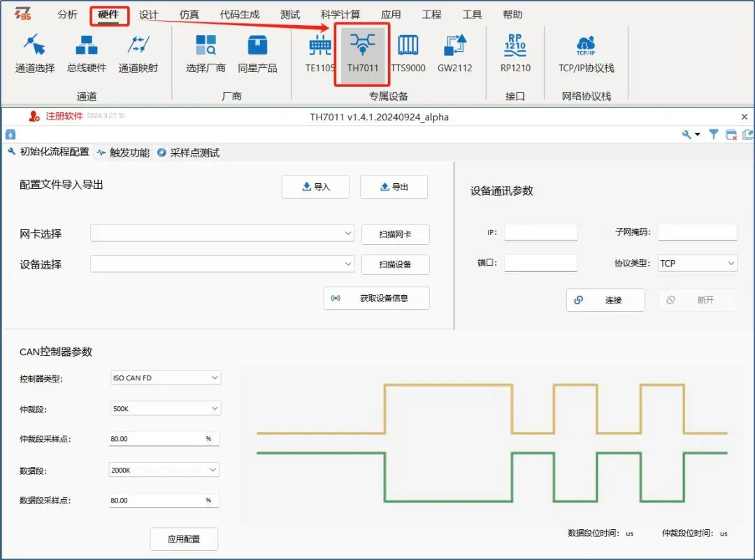Click the 获取设备信息 button
The width and height of the screenshot is (755, 560).
(377, 298)
